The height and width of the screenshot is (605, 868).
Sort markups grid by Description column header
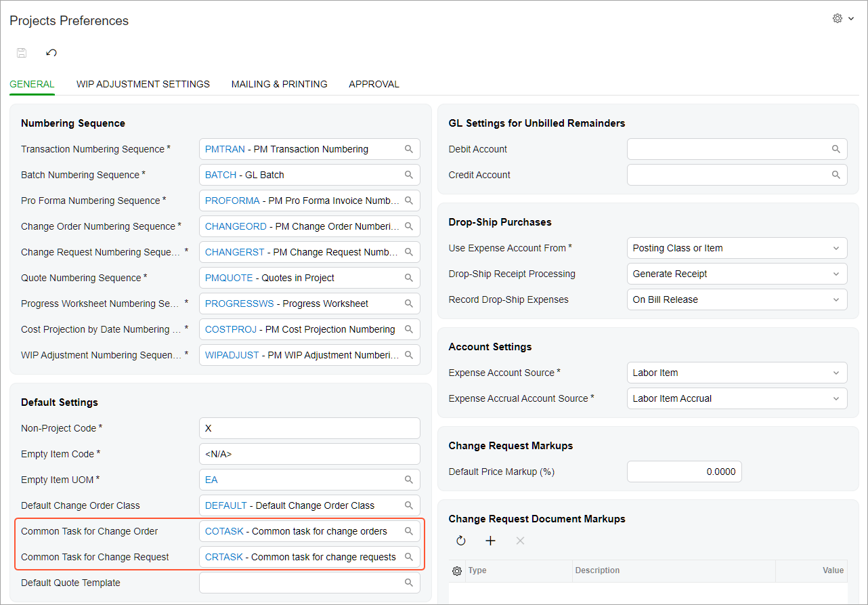click(674, 570)
